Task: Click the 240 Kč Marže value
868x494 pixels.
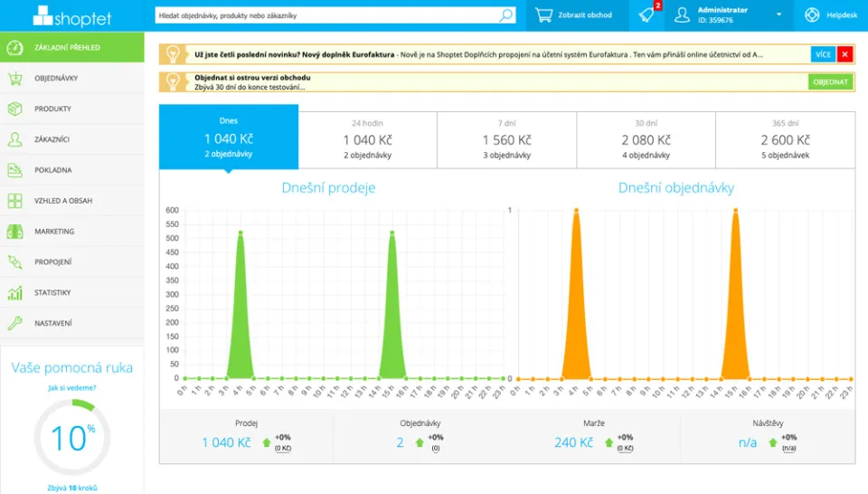Action: point(573,442)
